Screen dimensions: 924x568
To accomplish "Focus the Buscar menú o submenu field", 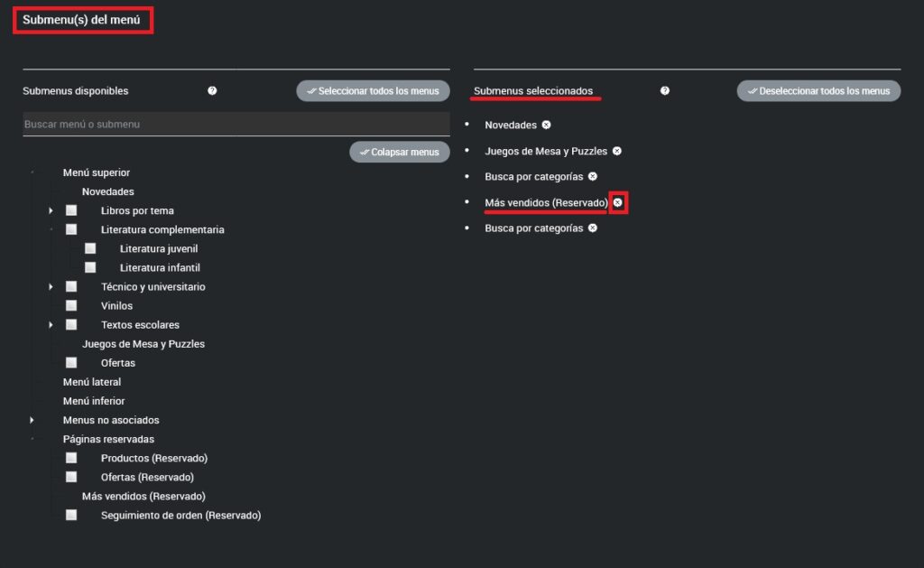I will coord(236,124).
